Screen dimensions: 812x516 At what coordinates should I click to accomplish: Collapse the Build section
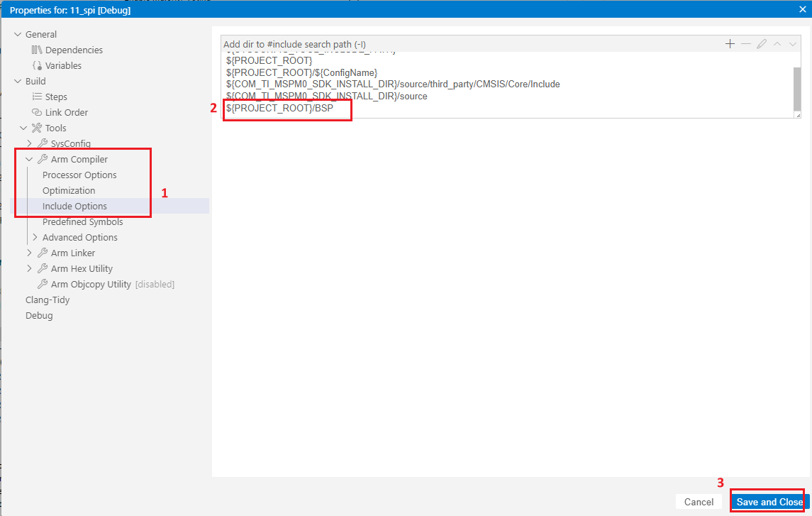click(x=18, y=81)
